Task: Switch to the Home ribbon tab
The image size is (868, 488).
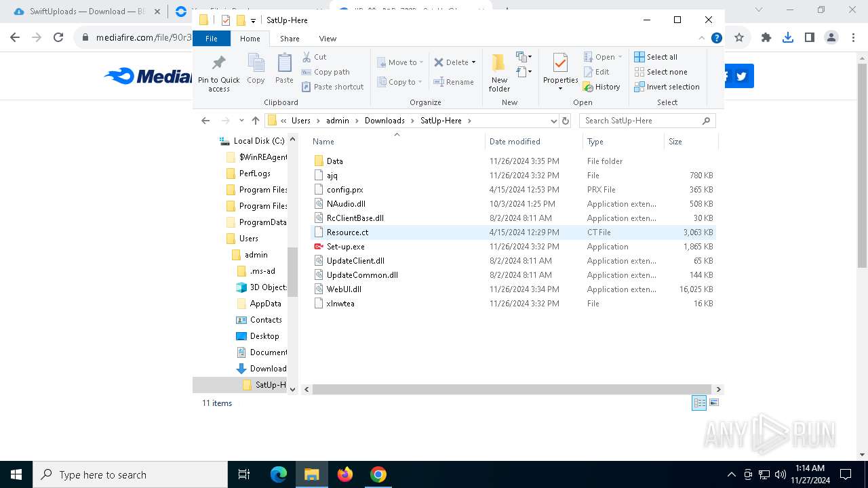Action: [x=250, y=39]
